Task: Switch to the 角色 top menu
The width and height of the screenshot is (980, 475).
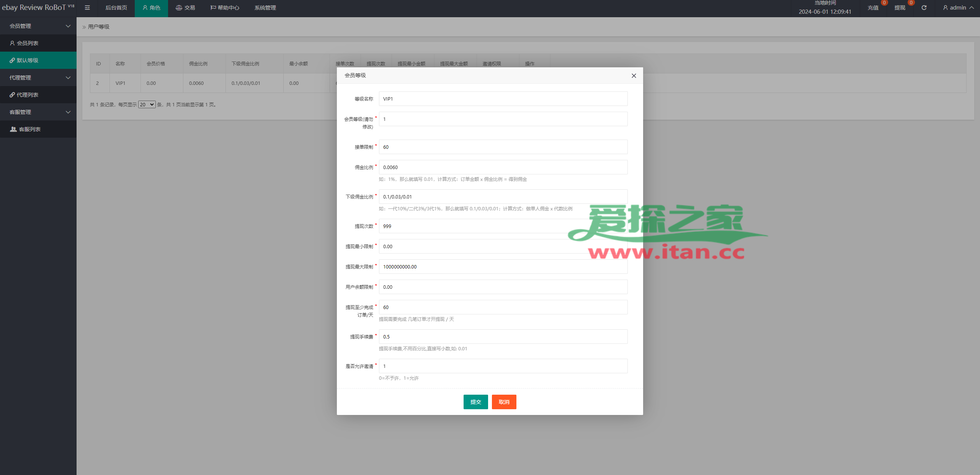Action: tap(151, 8)
